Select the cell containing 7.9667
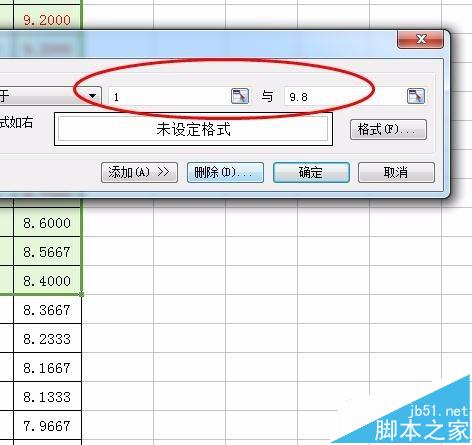The width and height of the screenshot is (472, 445). pos(47,425)
